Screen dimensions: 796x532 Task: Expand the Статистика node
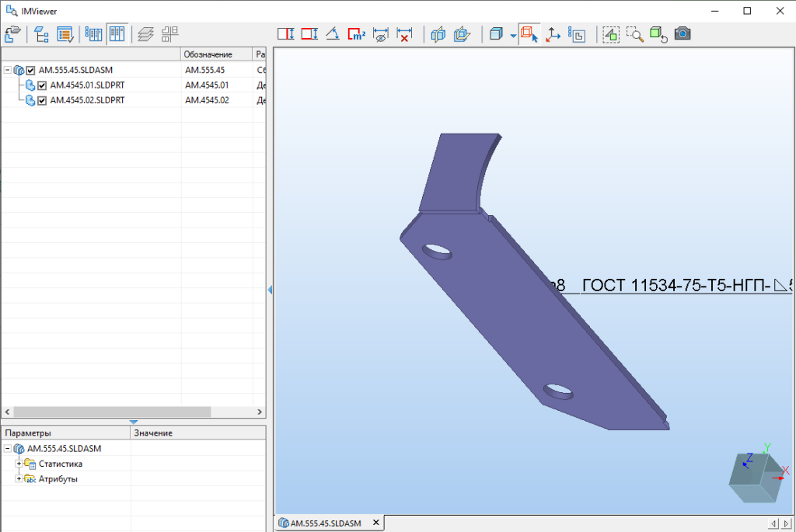(x=19, y=464)
